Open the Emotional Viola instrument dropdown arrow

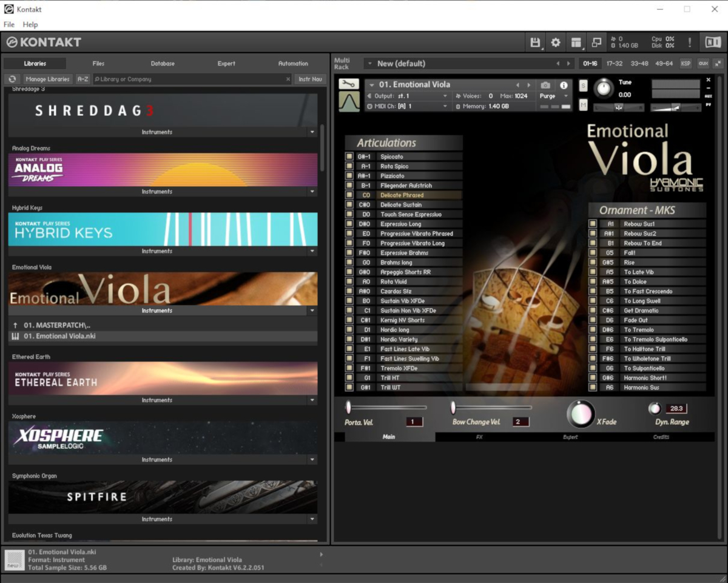point(372,85)
